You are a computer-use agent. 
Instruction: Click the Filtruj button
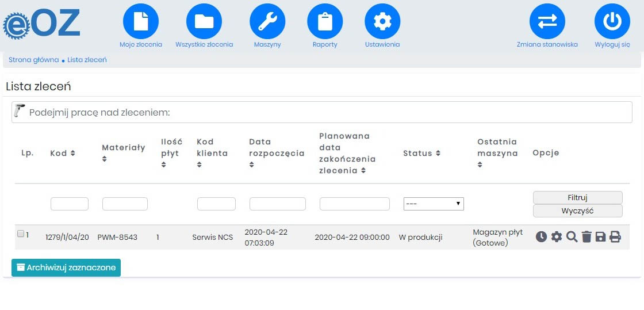(577, 197)
